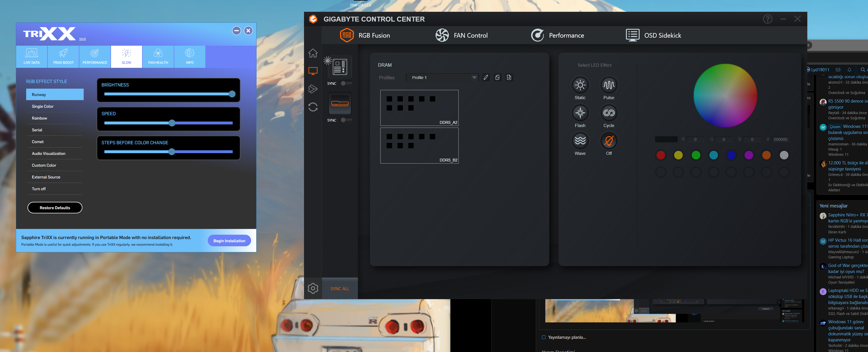Viewport: 868px width, 352px height.
Task: Click the refresh update sidebar icon
Action: [313, 107]
